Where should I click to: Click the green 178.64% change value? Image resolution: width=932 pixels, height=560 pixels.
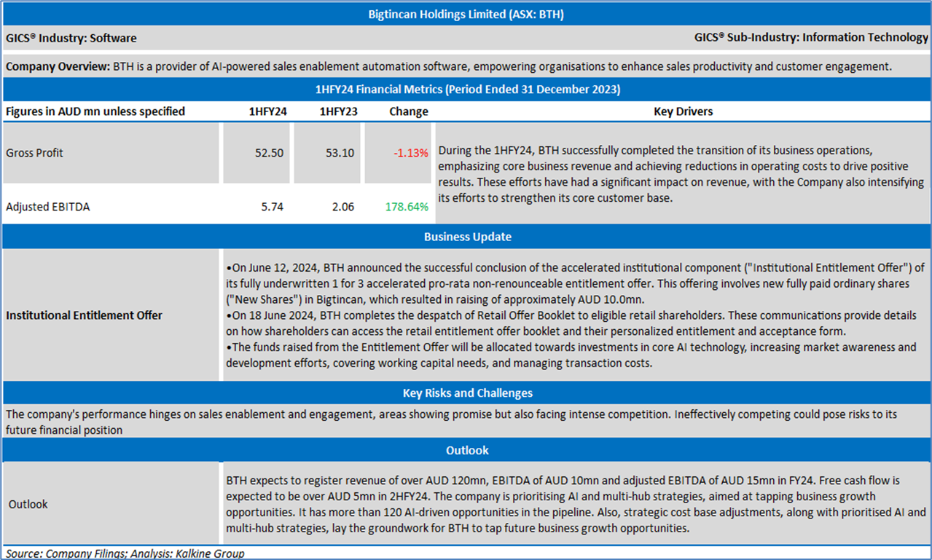[x=407, y=207]
